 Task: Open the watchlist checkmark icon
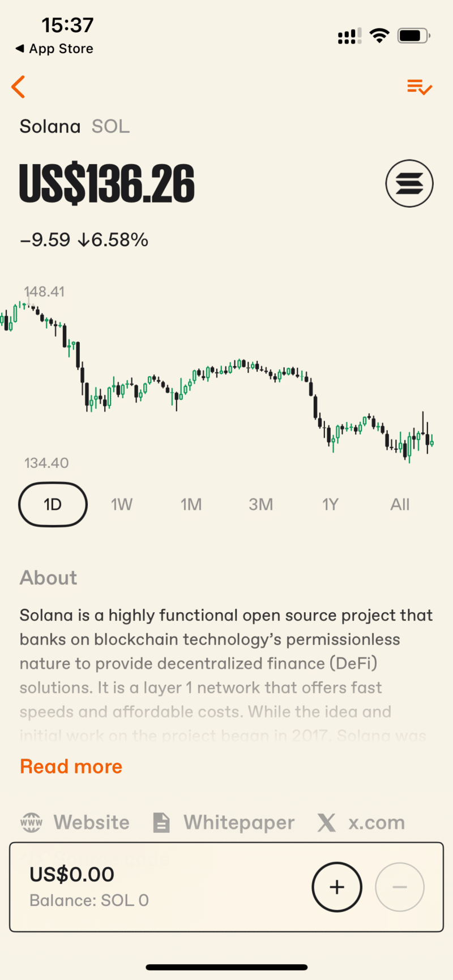[x=419, y=87]
